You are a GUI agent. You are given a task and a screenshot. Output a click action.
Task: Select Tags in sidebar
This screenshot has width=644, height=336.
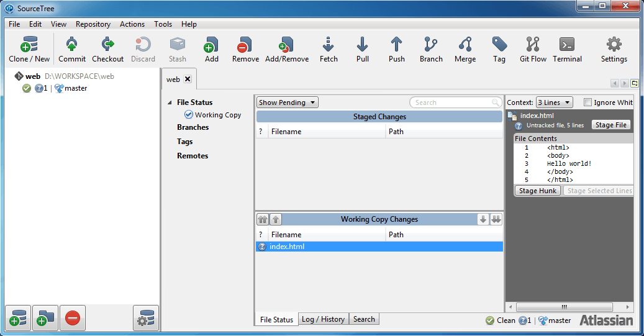185,142
